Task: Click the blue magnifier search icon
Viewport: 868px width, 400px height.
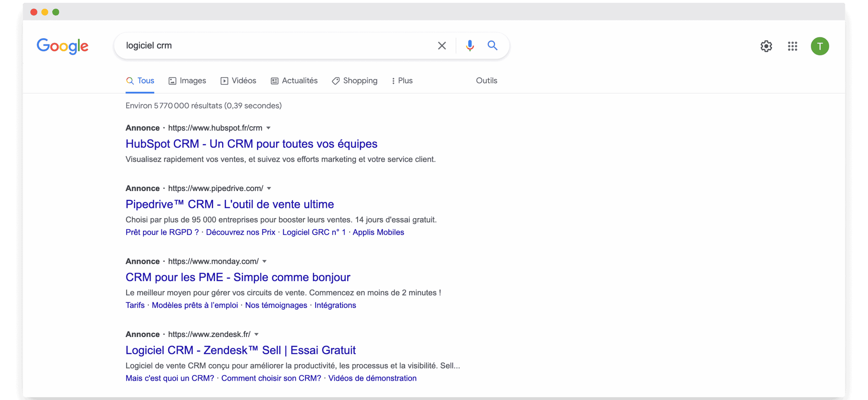Action: [492, 45]
